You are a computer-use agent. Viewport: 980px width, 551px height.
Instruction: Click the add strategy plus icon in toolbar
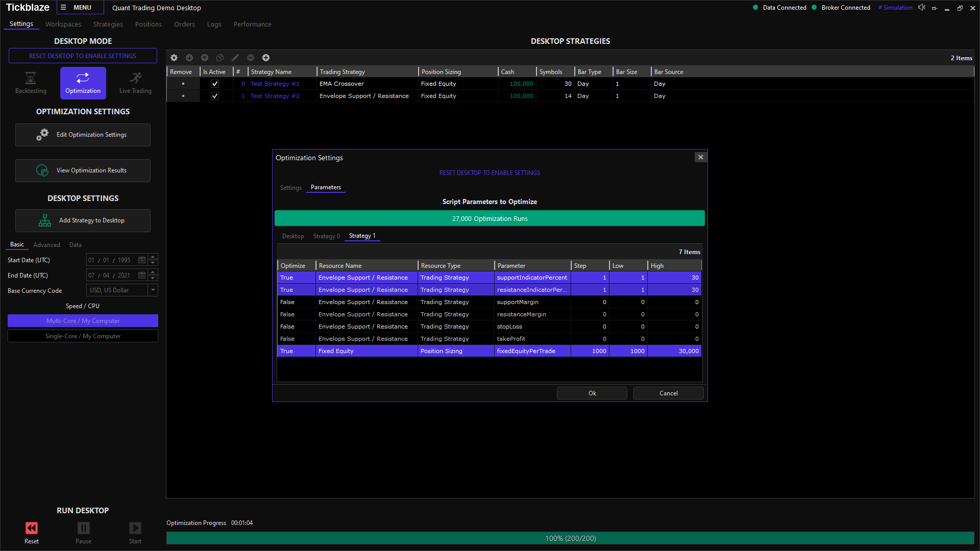(x=266, y=58)
